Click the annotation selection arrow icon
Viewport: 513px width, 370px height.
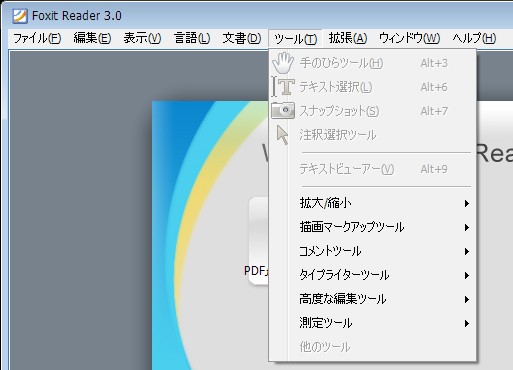pyautogui.click(x=282, y=135)
